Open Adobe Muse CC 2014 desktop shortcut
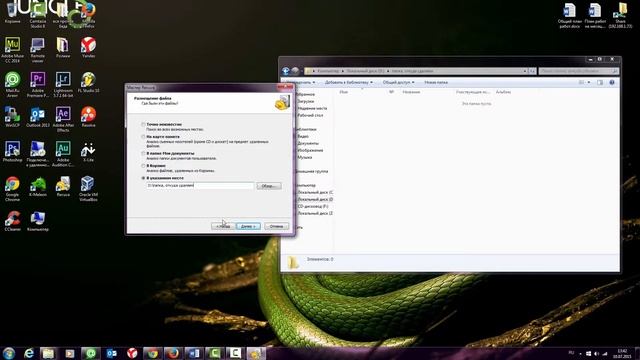Screen dimensions: 640x360 pos(12,49)
